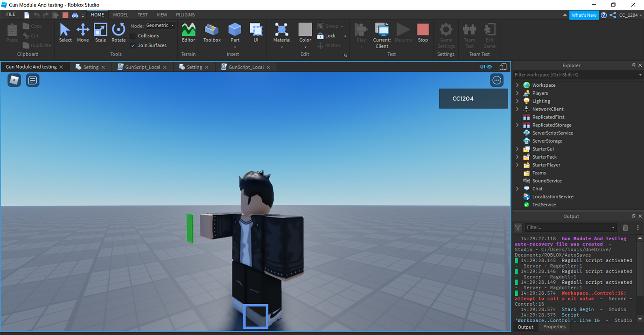
Task: Switch to the MODEL ribbon tab
Action: (121, 15)
